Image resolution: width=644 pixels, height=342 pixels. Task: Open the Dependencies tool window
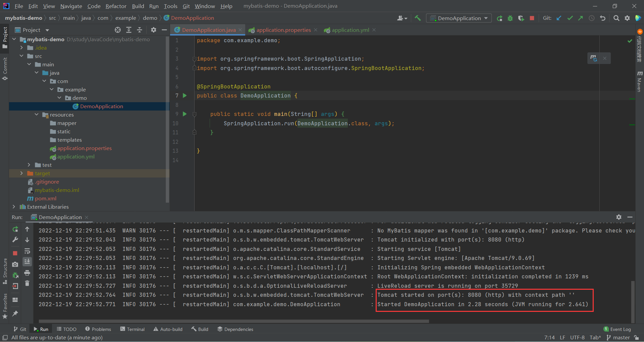tap(235, 329)
